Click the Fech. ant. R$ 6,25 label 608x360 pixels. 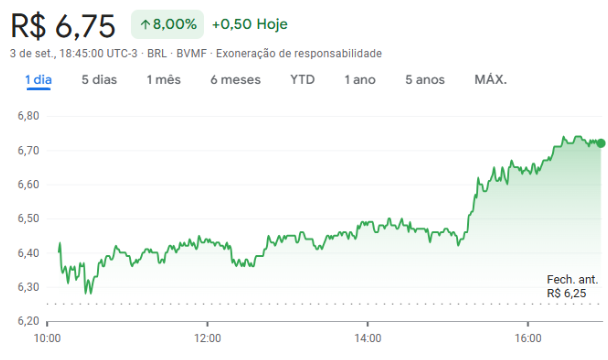(x=572, y=286)
